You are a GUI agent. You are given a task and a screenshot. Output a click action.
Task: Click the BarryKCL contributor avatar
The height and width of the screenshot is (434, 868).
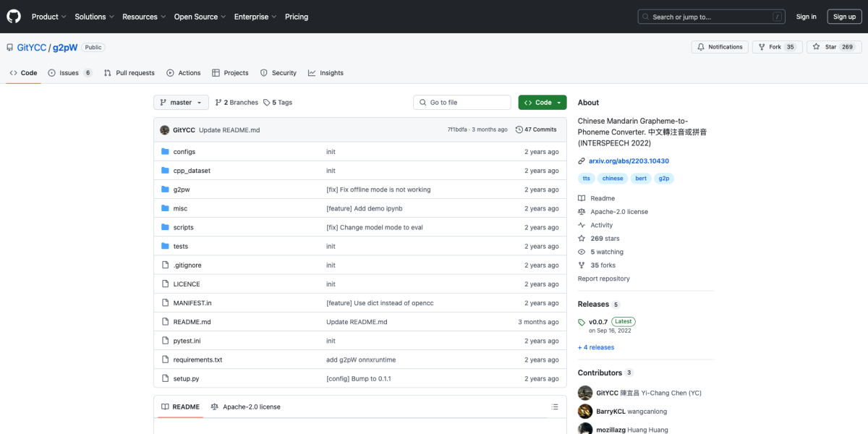[585, 411]
